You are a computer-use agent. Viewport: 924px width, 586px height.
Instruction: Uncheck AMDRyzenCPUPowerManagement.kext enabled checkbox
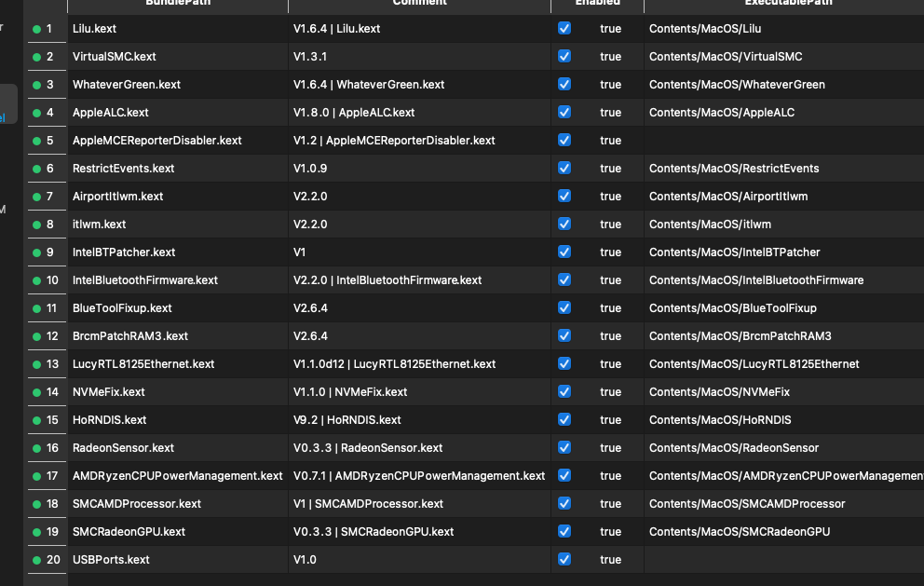(564, 475)
